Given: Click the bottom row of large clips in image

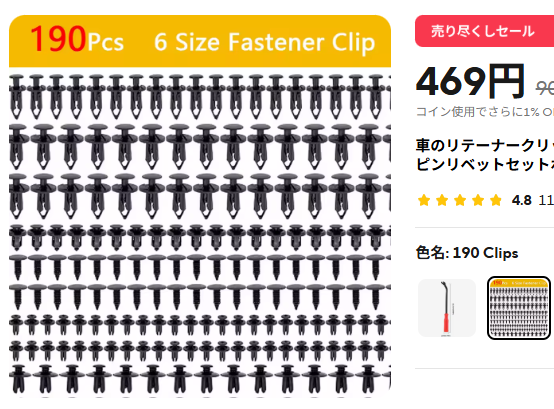Looking at the screenshot, I should (x=200, y=378).
